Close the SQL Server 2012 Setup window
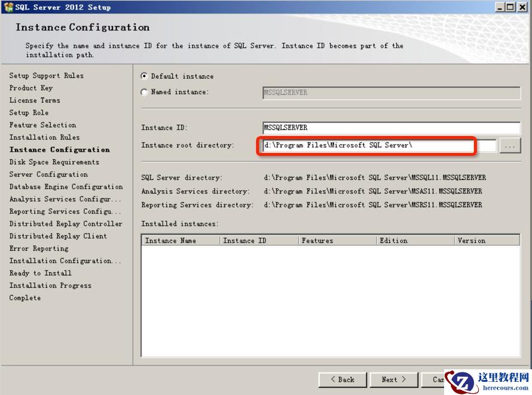Screen dimensions: 532x395 click(522, 7)
